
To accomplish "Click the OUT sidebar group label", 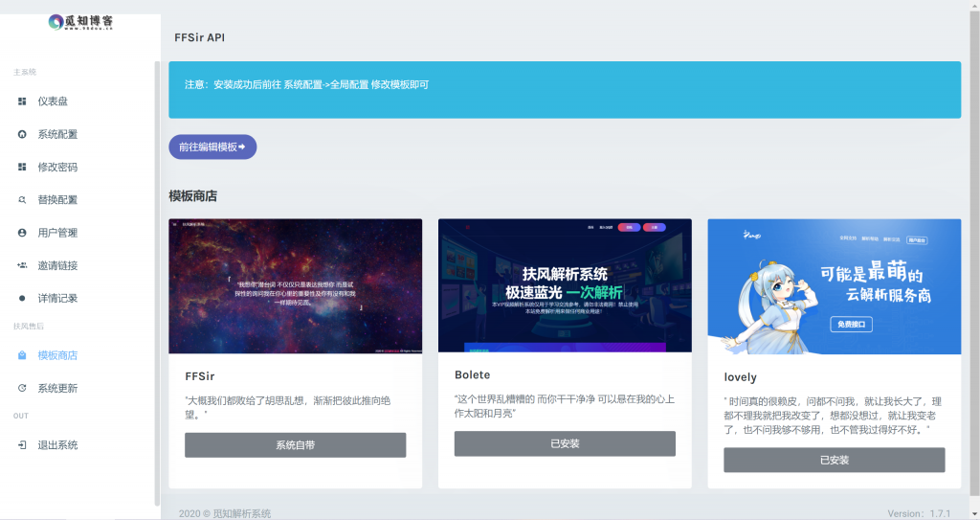I will click(21, 416).
